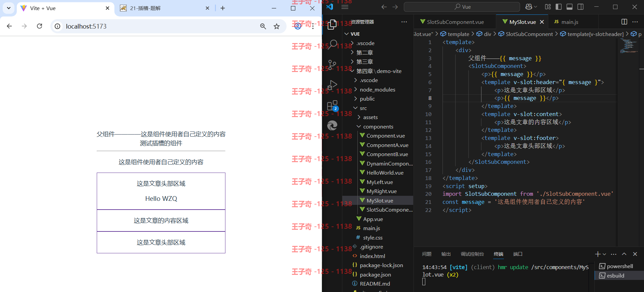
Task: Open HelloWorld.vue in the explorer
Action: [378, 173]
